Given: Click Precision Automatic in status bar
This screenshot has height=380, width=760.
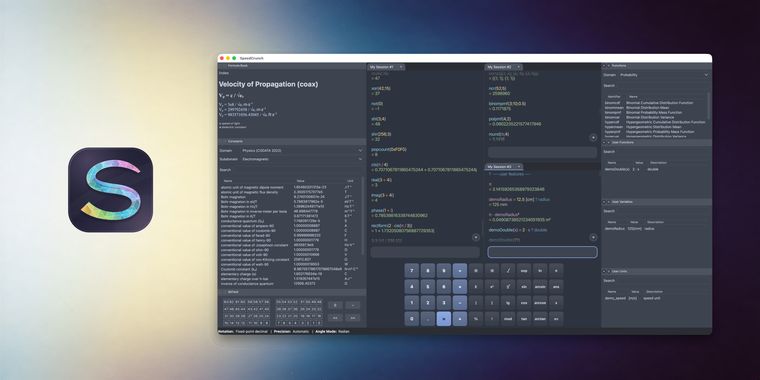Looking at the screenshot, I should tap(291, 332).
